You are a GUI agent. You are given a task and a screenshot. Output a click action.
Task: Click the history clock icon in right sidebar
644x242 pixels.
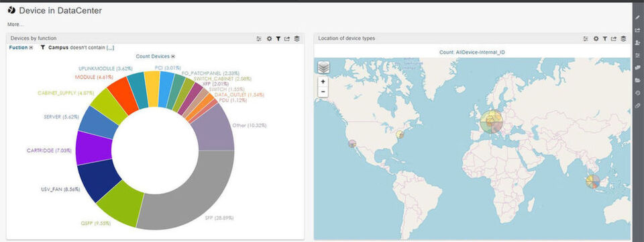click(637, 93)
